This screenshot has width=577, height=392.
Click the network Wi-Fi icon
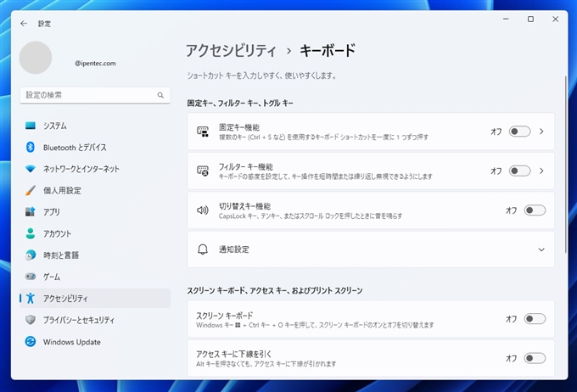[31, 169]
